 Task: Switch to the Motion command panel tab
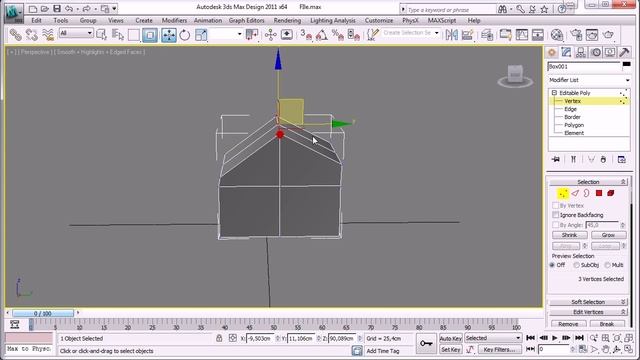(596, 53)
